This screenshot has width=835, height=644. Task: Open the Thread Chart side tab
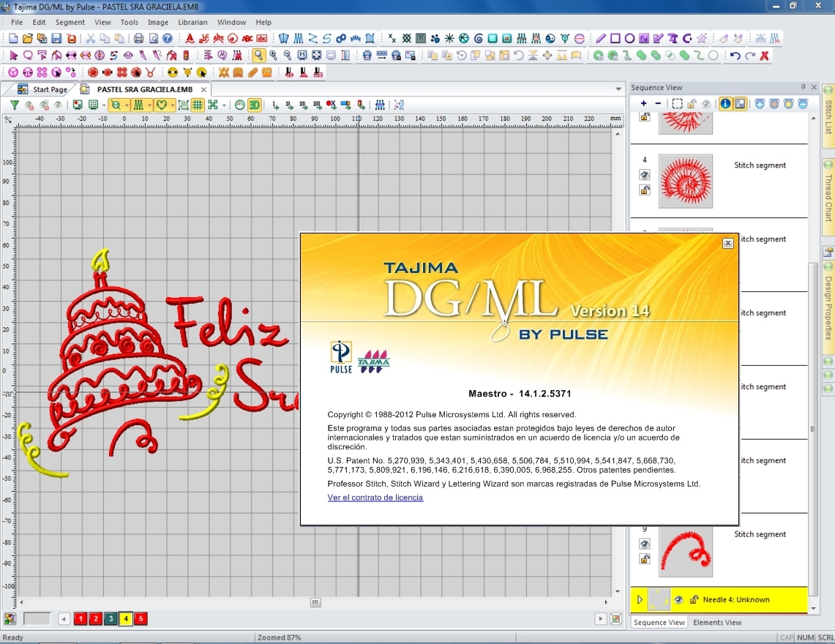click(x=828, y=197)
